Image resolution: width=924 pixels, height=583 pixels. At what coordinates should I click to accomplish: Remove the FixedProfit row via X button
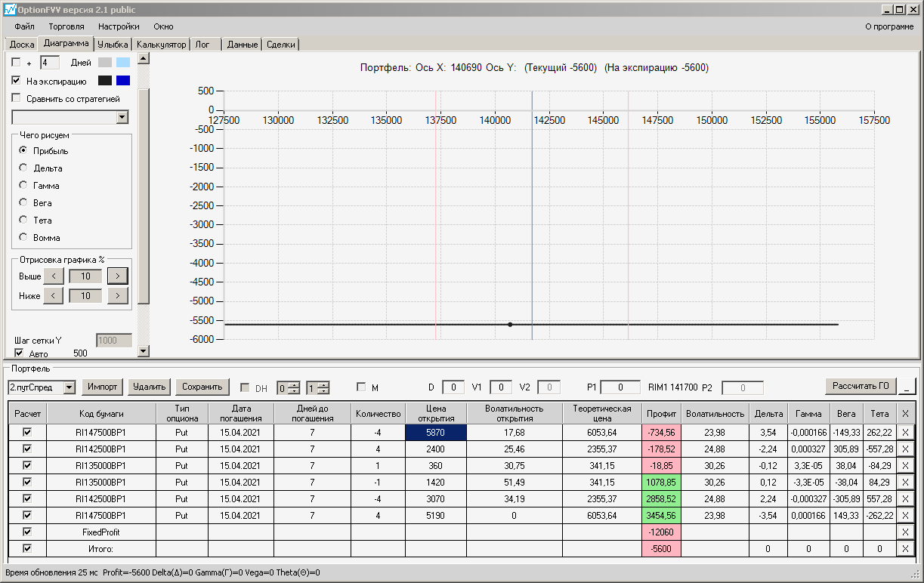tap(905, 532)
